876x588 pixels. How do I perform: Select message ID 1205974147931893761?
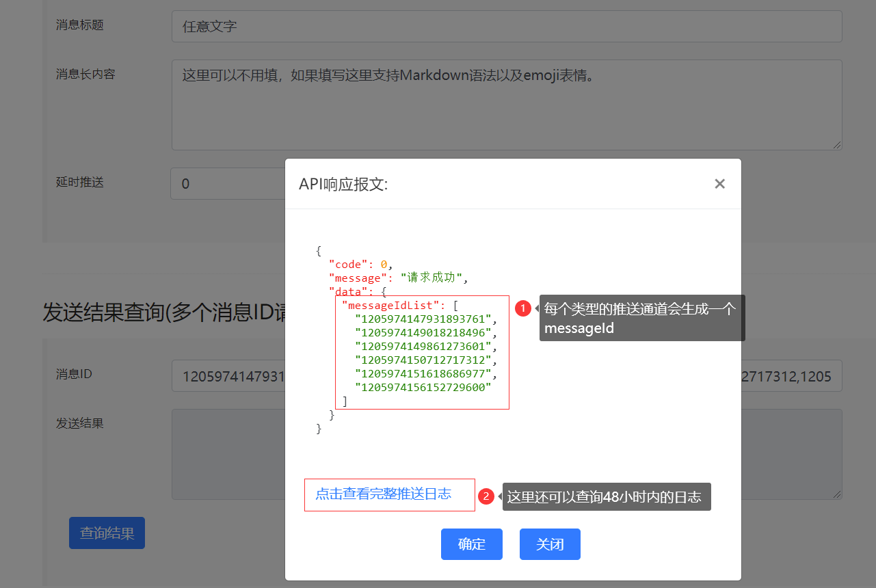pos(423,319)
